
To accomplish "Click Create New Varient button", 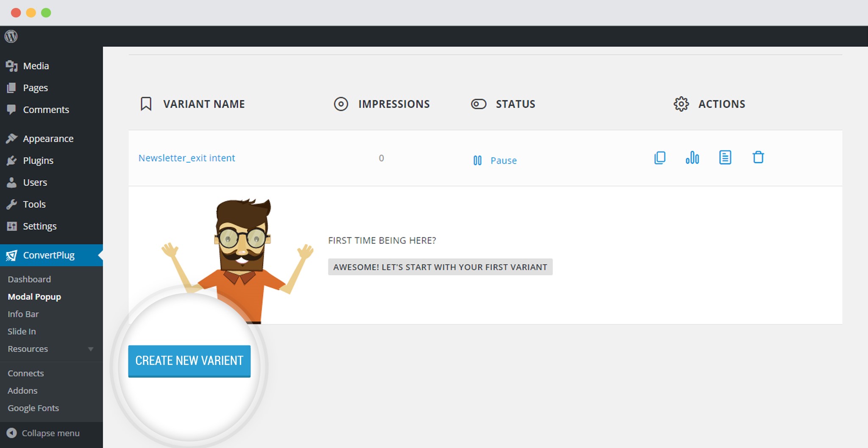I will coord(189,361).
